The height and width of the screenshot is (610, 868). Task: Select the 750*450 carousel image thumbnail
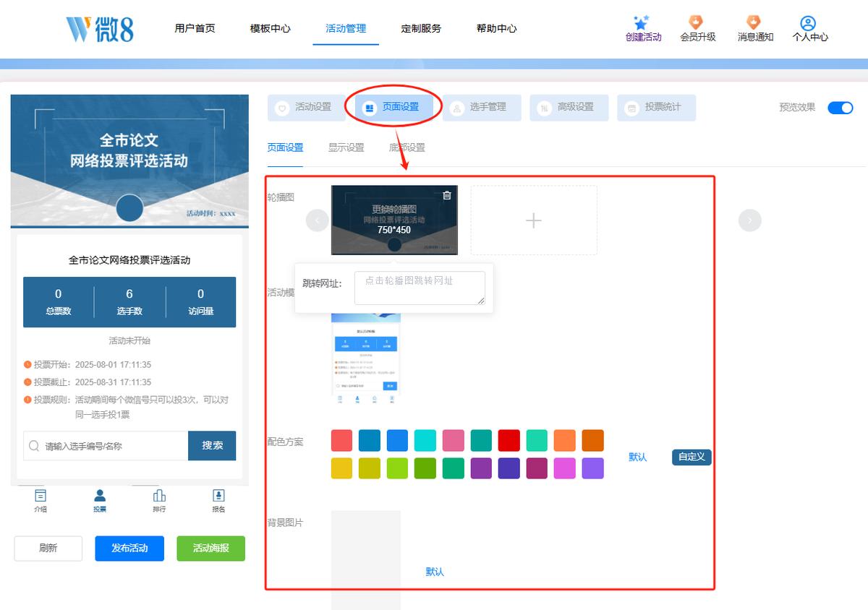(394, 220)
